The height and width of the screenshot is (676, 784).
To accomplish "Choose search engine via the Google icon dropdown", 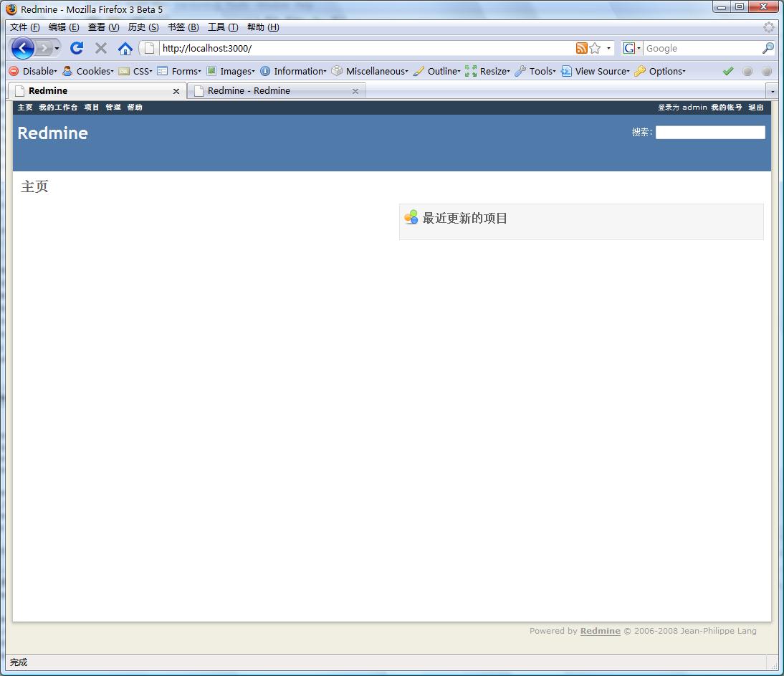I will click(x=632, y=48).
